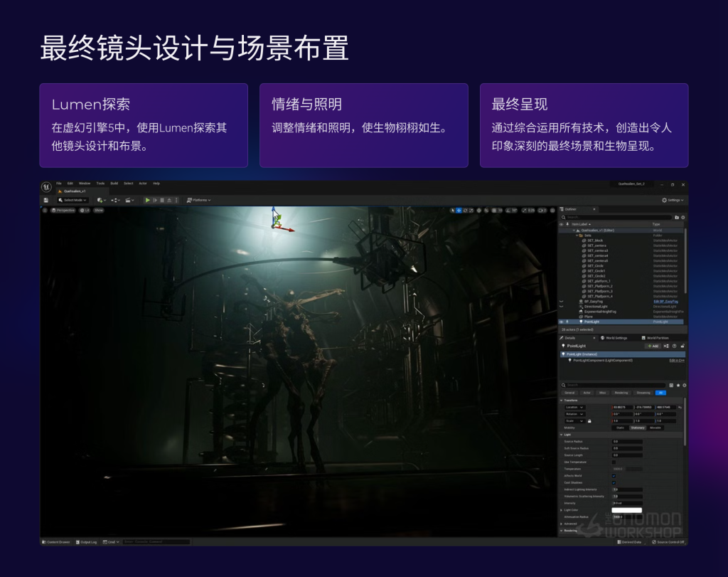Open the Scale type dropdown
The width and height of the screenshot is (728, 577).
pyautogui.click(x=574, y=421)
